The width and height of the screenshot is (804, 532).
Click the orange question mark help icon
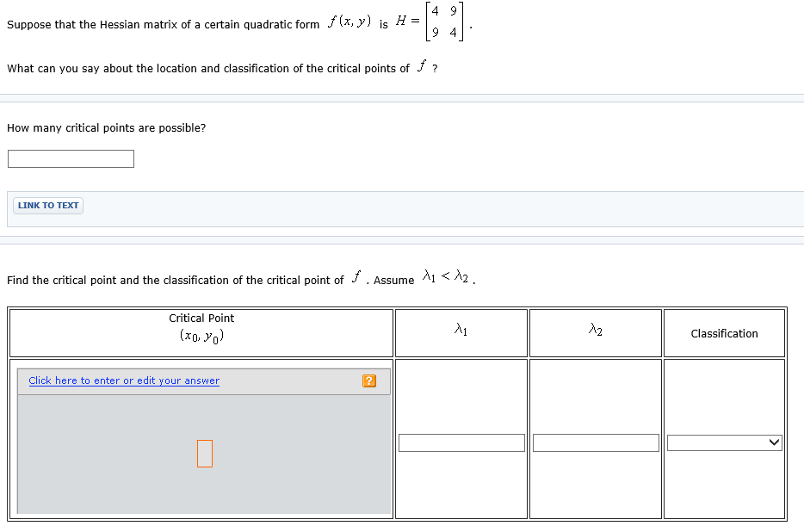coord(369,380)
